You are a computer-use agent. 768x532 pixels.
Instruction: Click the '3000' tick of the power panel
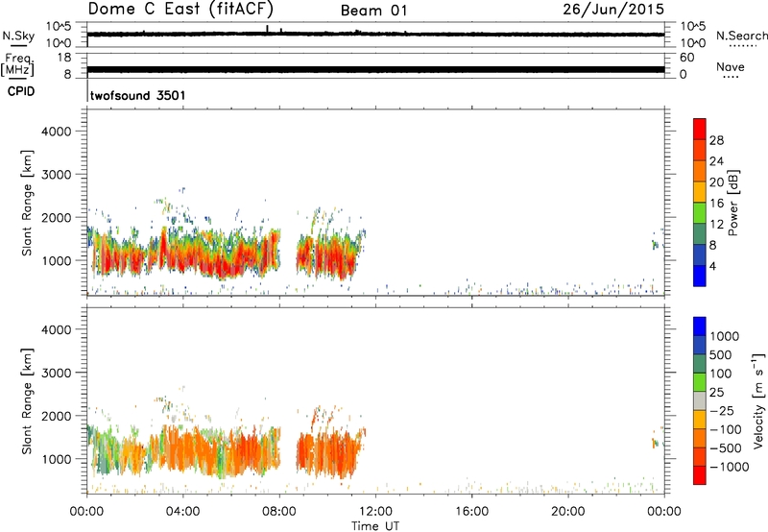(x=57, y=175)
